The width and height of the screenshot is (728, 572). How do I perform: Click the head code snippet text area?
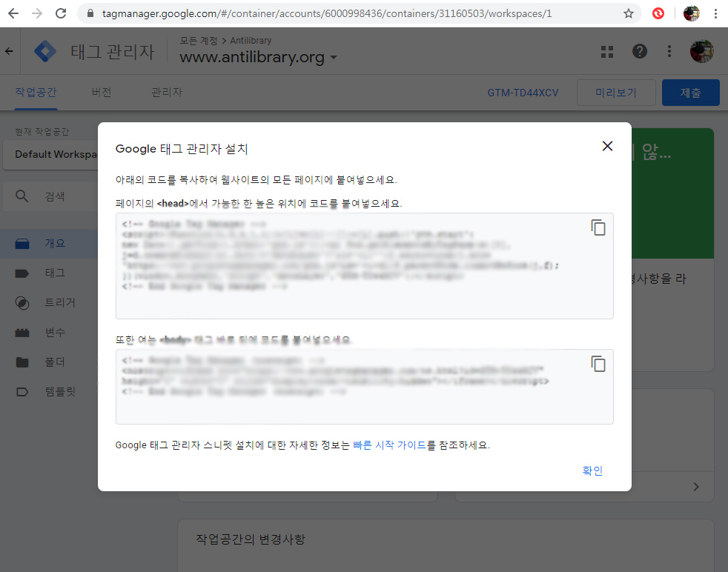point(365,266)
